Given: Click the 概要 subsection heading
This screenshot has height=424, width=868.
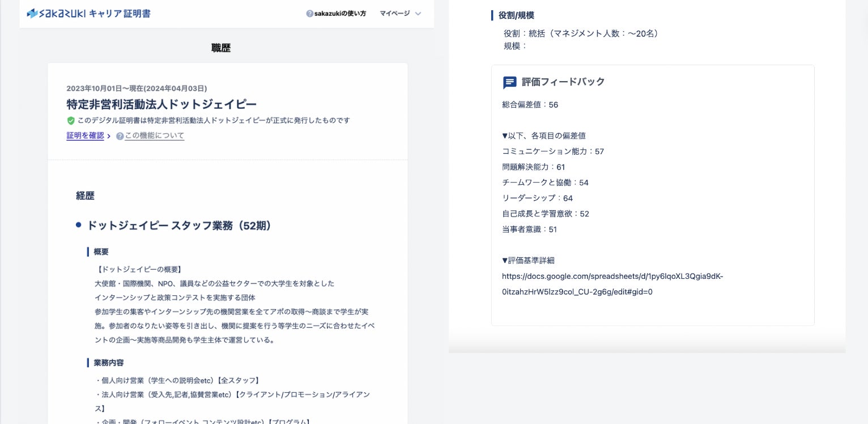Looking at the screenshot, I should (x=101, y=252).
